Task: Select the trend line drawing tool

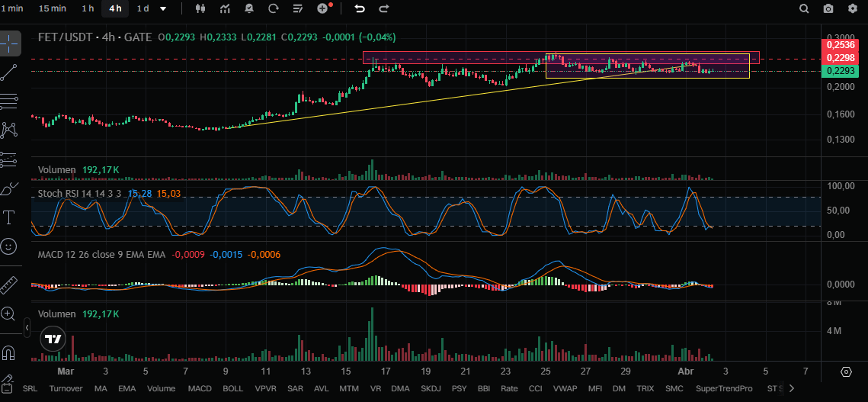Action: 10,72
